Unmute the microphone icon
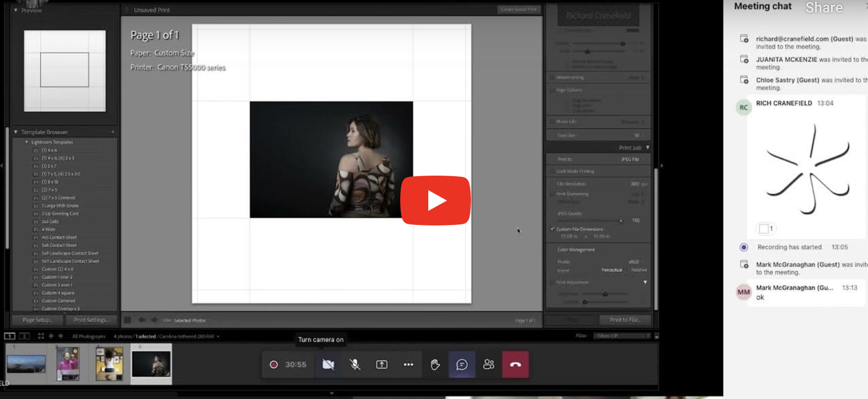Image resolution: width=868 pixels, height=399 pixels. (355, 365)
